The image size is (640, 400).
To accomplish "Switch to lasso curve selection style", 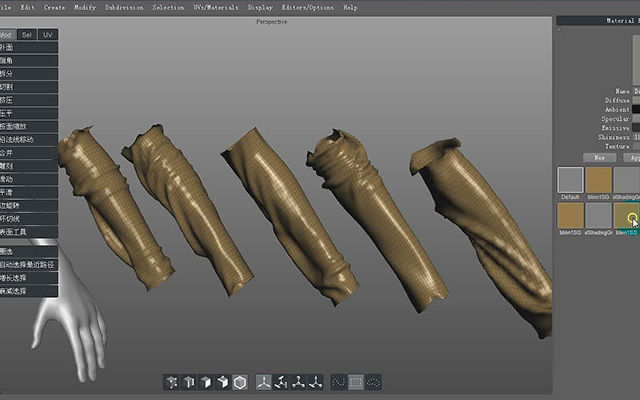I will point(339,382).
